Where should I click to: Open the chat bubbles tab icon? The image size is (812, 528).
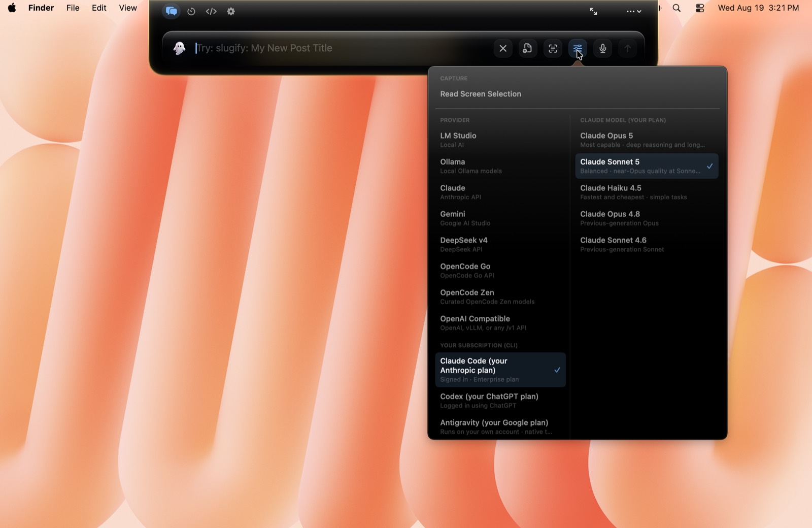click(171, 11)
